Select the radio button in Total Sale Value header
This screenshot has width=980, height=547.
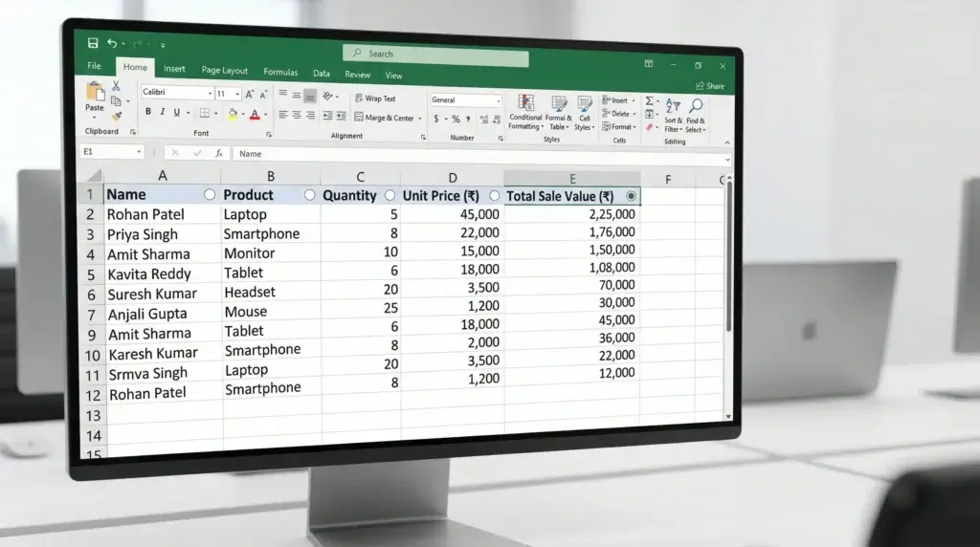pyautogui.click(x=632, y=196)
